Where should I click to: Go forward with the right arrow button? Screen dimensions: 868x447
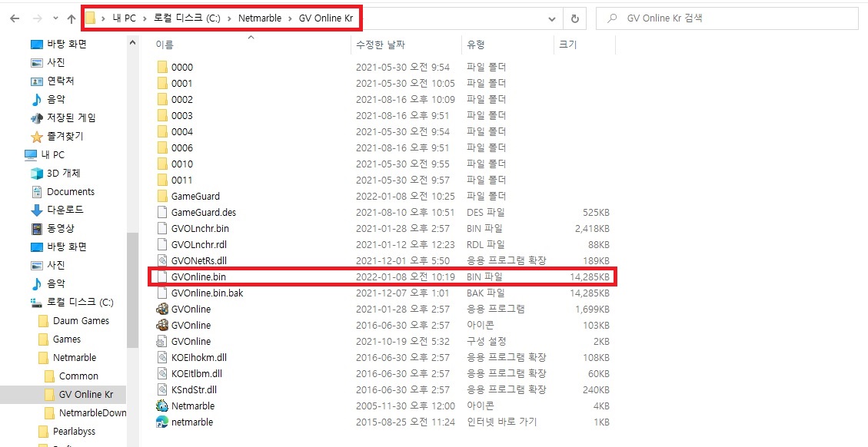tap(37, 18)
